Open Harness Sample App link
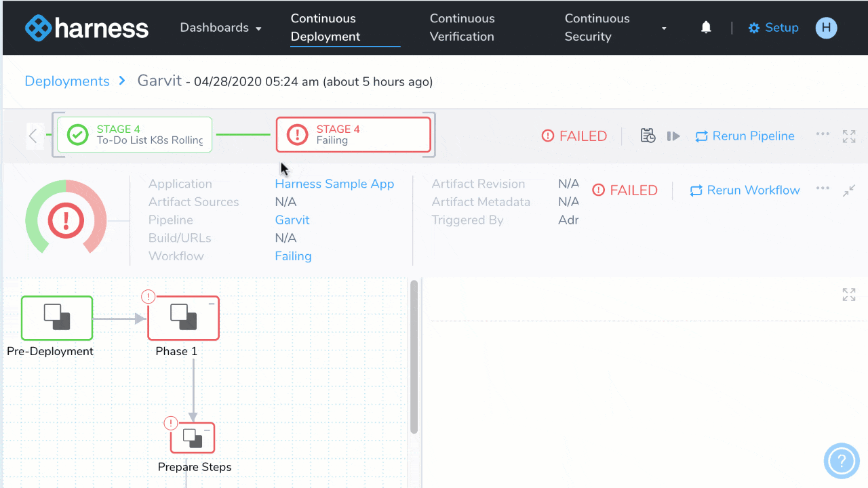The image size is (868, 488). pos(334,184)
